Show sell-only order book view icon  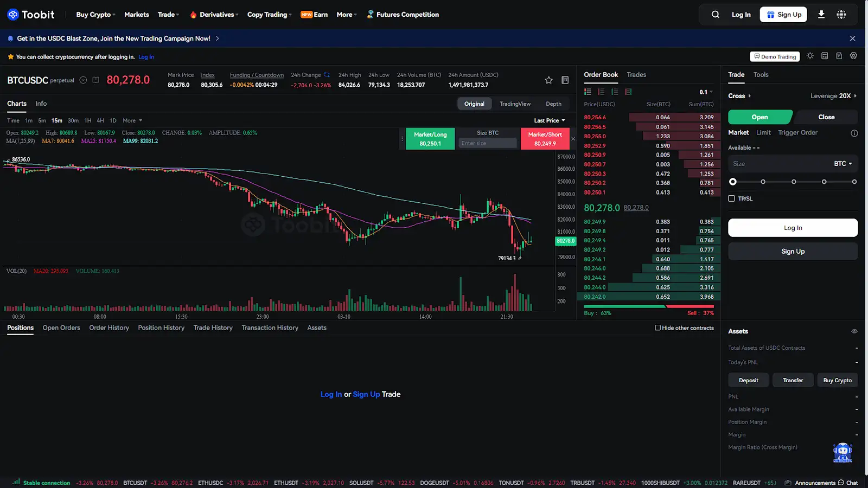(x=601, y=92)
